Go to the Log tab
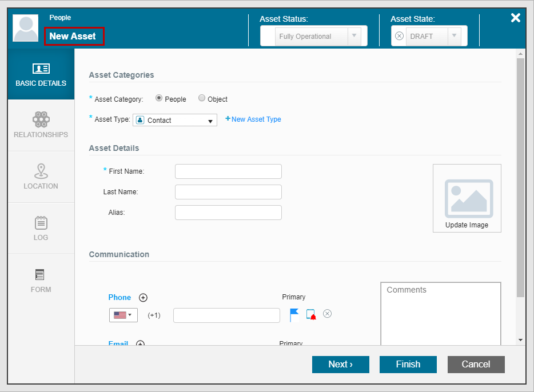This screenshot has height=392, width=534. [41, 228]
